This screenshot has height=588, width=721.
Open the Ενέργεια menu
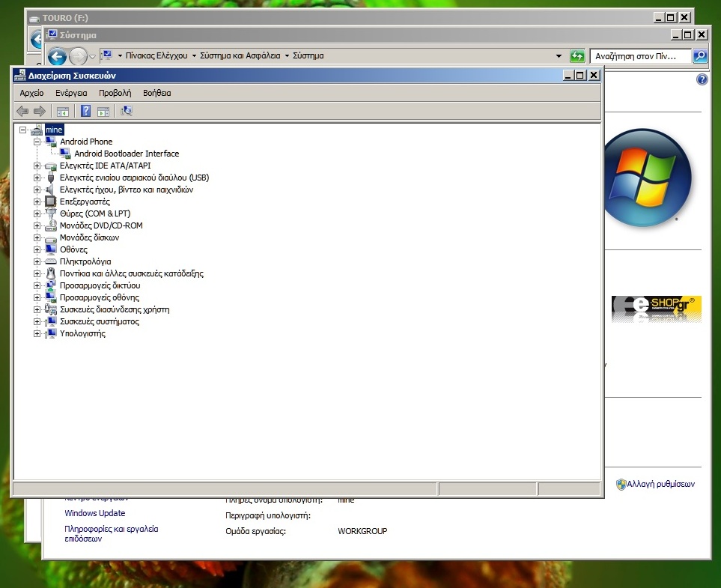coord(71,93)
